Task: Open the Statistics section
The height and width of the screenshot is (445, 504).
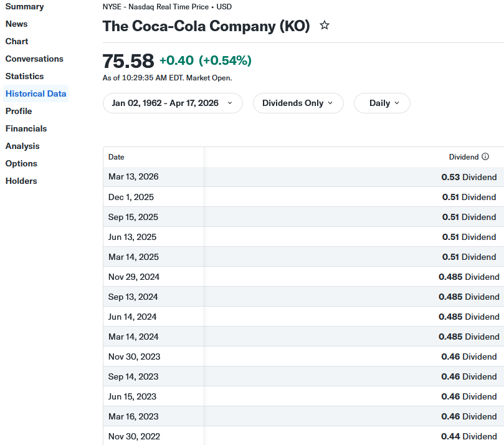Action: [x=24, y=76]
